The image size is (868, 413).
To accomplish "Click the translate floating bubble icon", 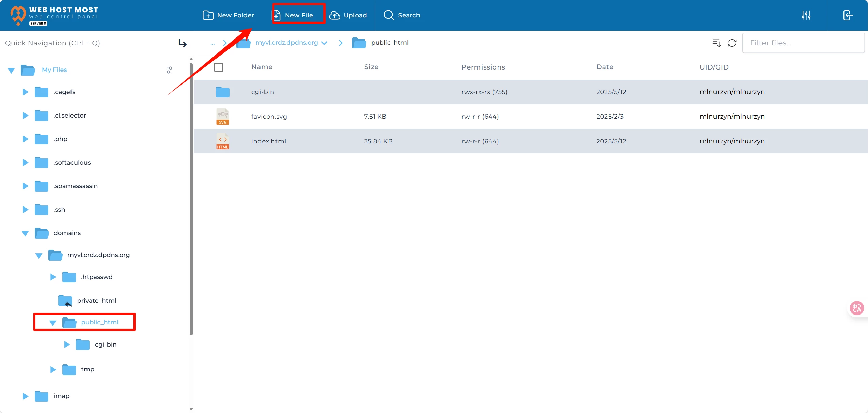I will click(x=856, y=308).
